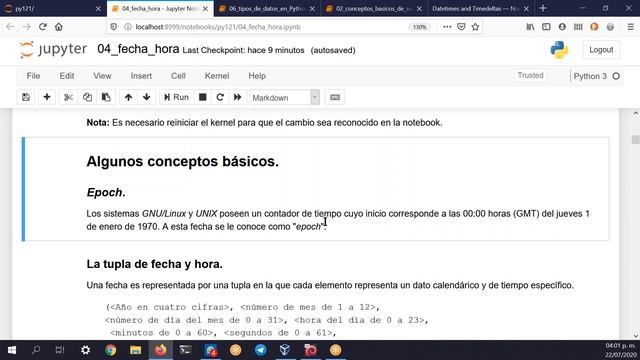Click the Nota reiniciar el kernel paragraph
The height and width of the screenshot is (360, 640).
coord(264,122)
